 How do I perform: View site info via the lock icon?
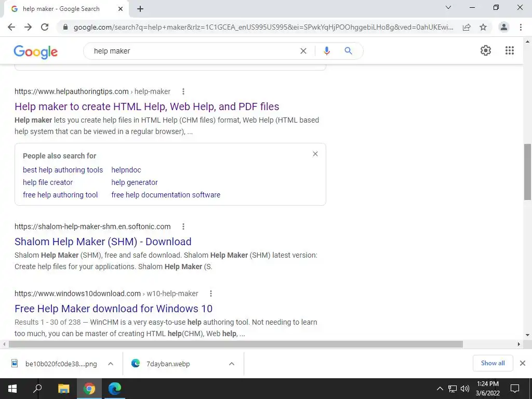click(x=65, y=27)
